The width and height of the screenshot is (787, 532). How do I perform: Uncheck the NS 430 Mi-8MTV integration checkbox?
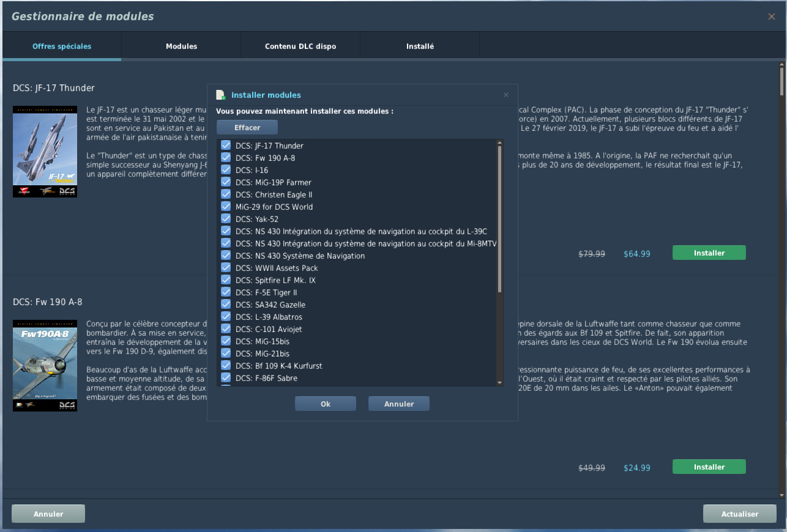(226, 243)
